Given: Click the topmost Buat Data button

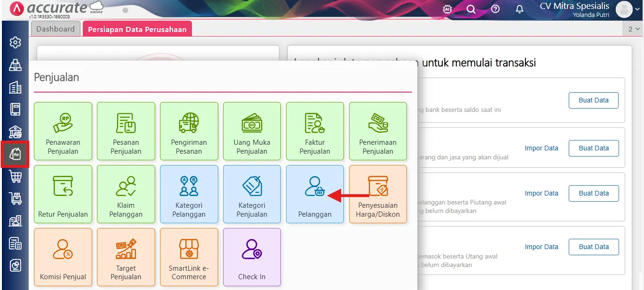Looking at the screenshot, I should [x=593, y=100].
